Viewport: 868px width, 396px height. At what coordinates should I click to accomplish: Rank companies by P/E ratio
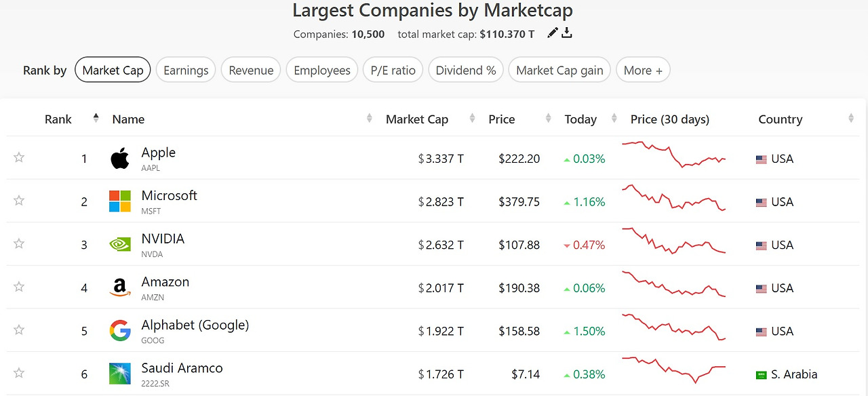coord(393,70)
